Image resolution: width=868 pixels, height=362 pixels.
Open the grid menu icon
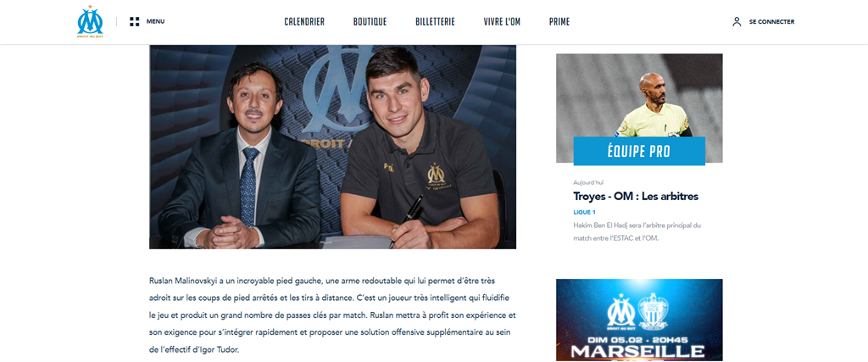click(135, 21)
